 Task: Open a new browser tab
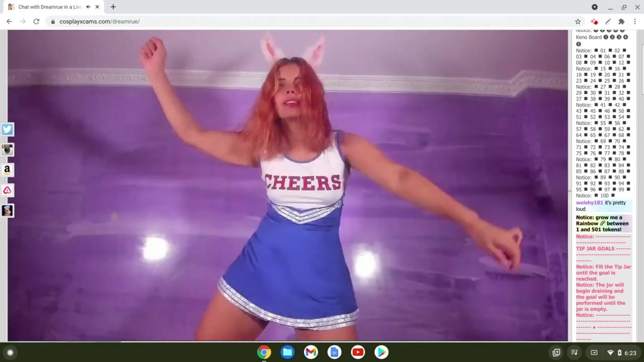click(113, 7)
